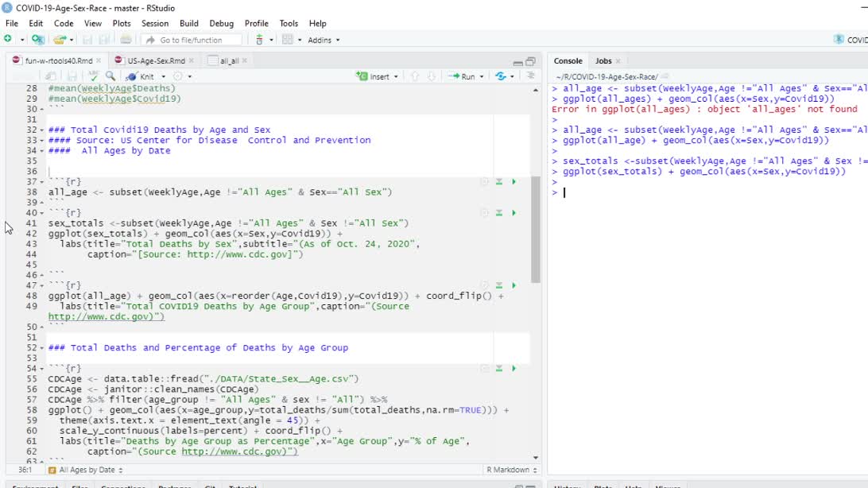This screenshot has width=868, height=488.
Task: Click the Open File folder icon
Action: (x=59, y=40)
